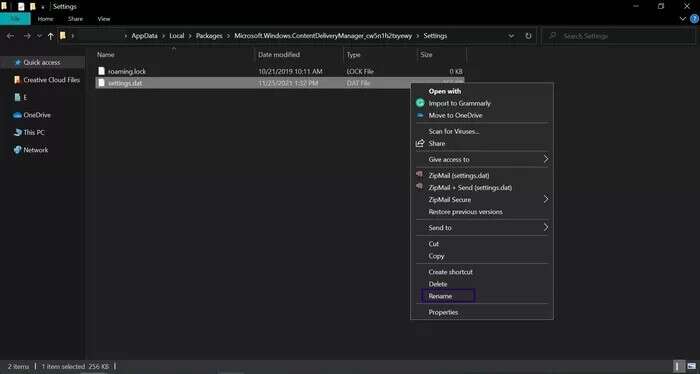
Task: Click the settings.dat file icon
Action: (x=101, y=83)
